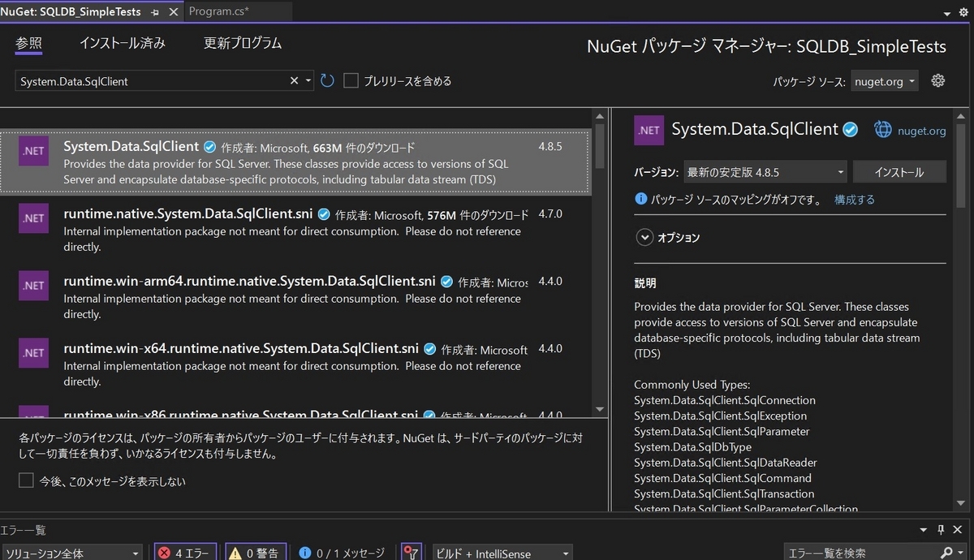
Task: Click .NET icon of runtime.win-arm64 package
Action: 33,286
